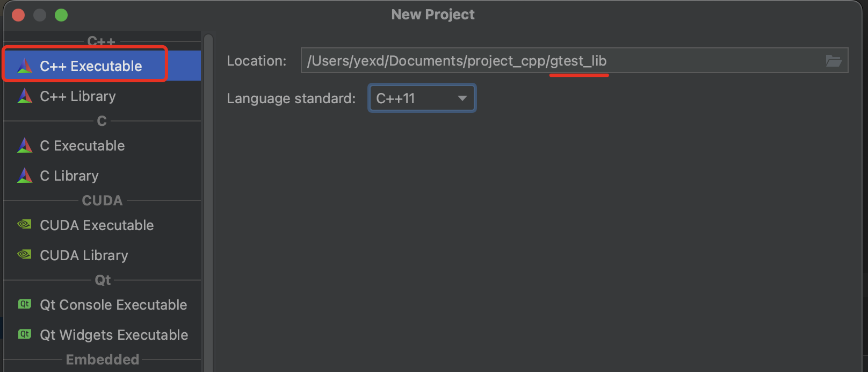Expand the dropdown arrow next to C++11
The width and height of the screenshot is (868, 372).
pyautogui.click(x=462, y=98)
